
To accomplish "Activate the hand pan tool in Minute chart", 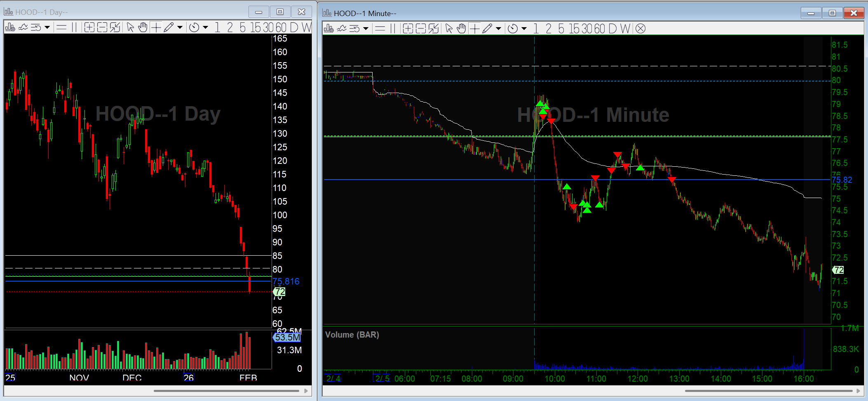I will 461,28.
